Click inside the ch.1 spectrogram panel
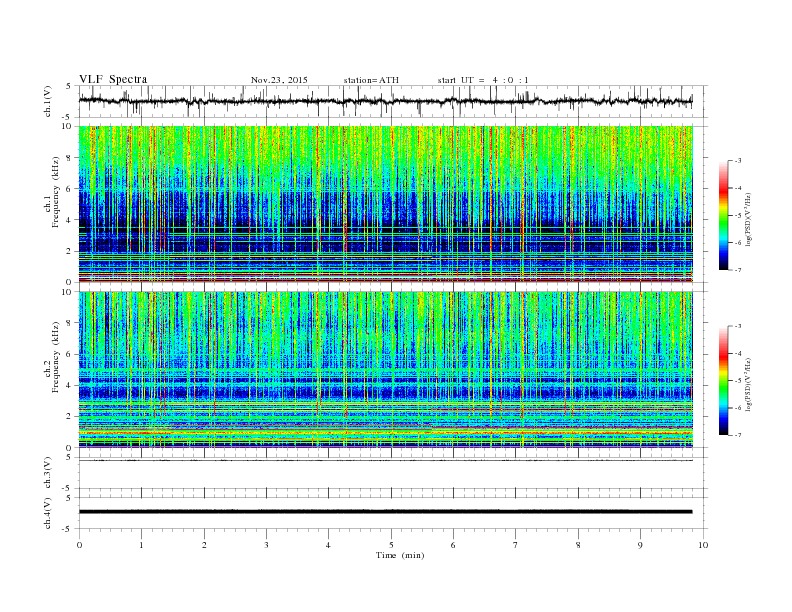The image size is (792, 612). [x=385, y=204]
